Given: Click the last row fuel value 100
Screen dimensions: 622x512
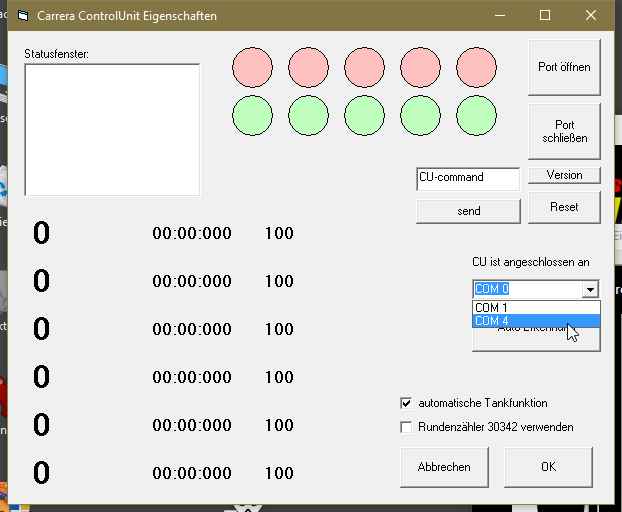Looking at the screenshot, I should click(x=279, y=473).
